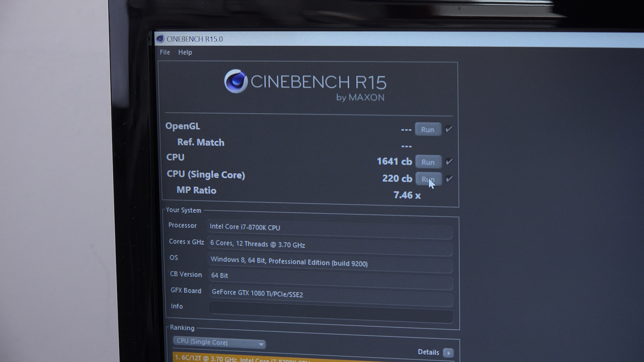This screenshot has height=362, width=644.
Task: Run the CPU (Single Core) benchmark
Action: click(x=428, y=179)
